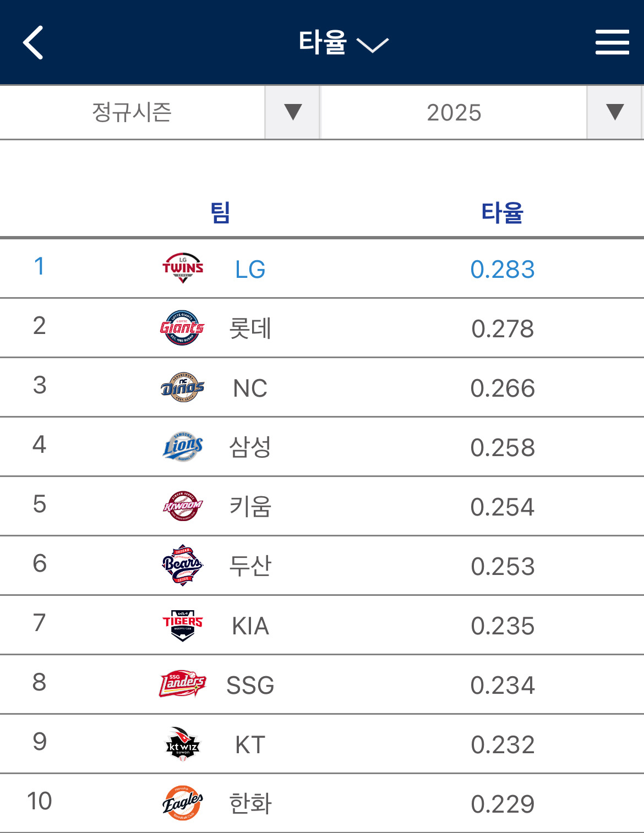The height and width of the screenshot is (833, 644).
Task: Click the Lotte Giants logo
Action: click(182, 328)
